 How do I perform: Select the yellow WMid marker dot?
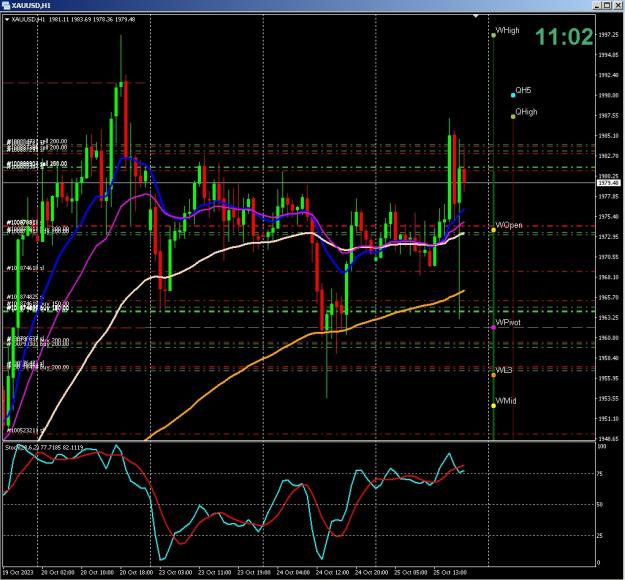(x=493, y=406)
